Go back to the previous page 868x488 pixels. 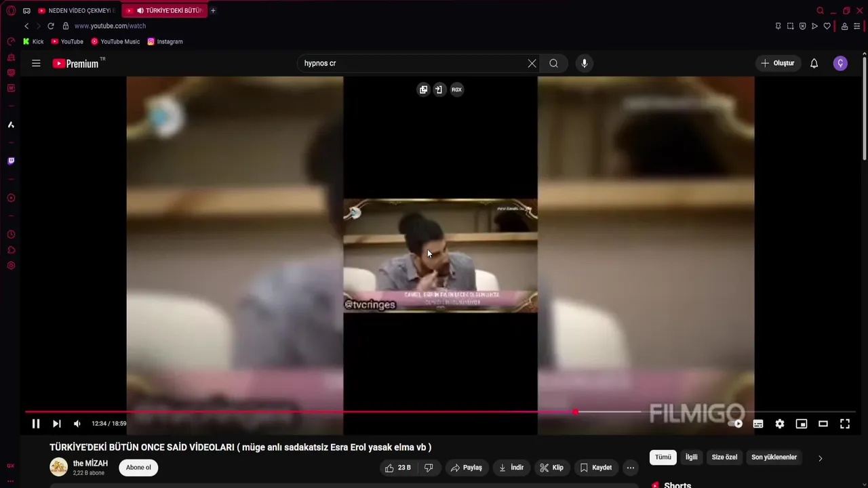(x=26, y=26)
